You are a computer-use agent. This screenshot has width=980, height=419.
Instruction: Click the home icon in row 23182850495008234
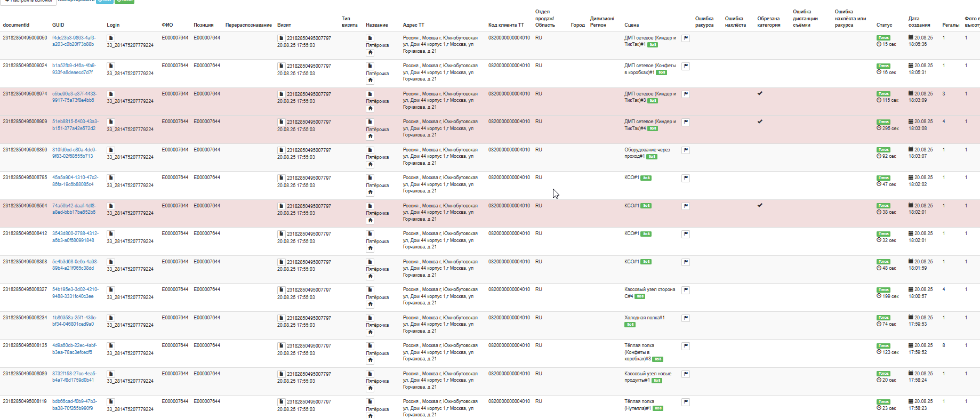(x=370, y=332)
